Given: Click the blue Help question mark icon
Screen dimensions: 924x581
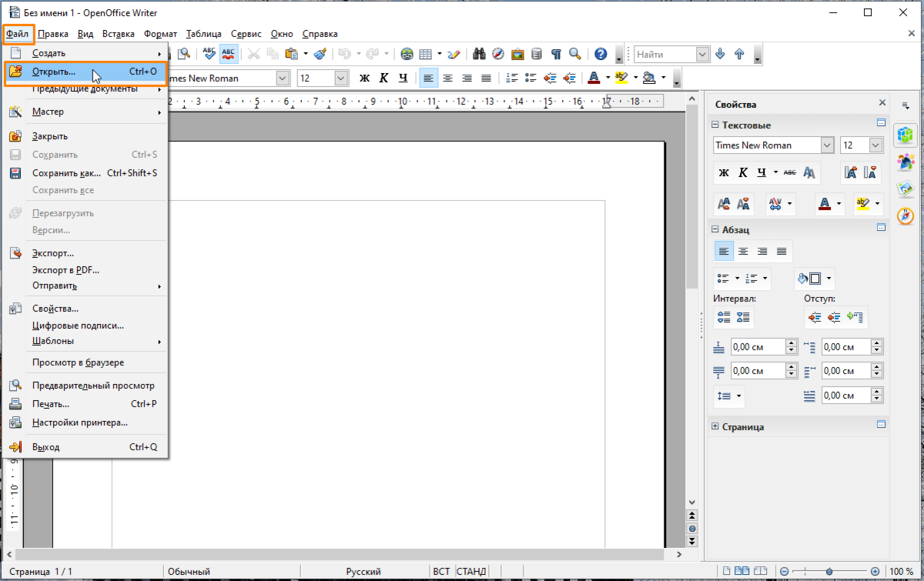Looking at the screenshot, I should tap(601, 54).
